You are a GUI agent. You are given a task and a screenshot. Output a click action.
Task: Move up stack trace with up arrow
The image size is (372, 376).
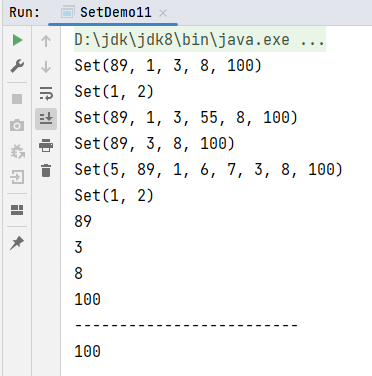pos(46,41)
